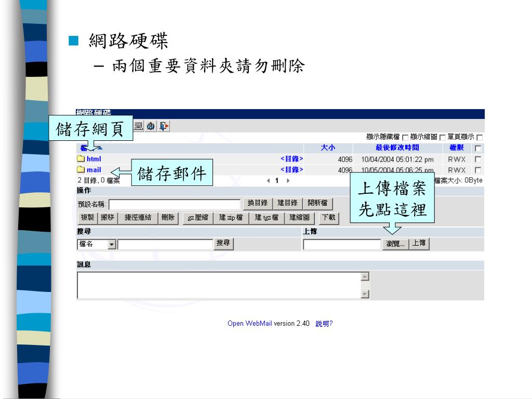Click the 瀏覽... browse button
The width and height of the screenshot is (532, 399).
[x=395, y=244]
